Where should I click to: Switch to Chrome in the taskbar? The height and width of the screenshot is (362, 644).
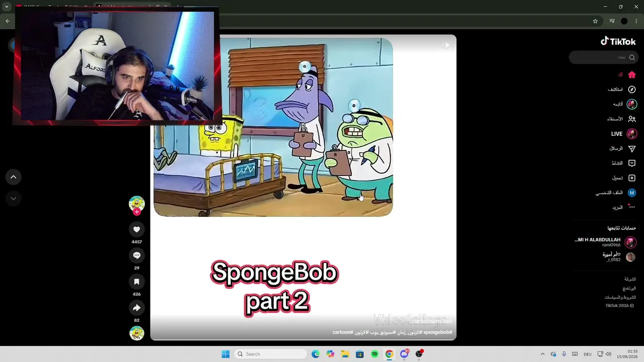click(389, 354)
